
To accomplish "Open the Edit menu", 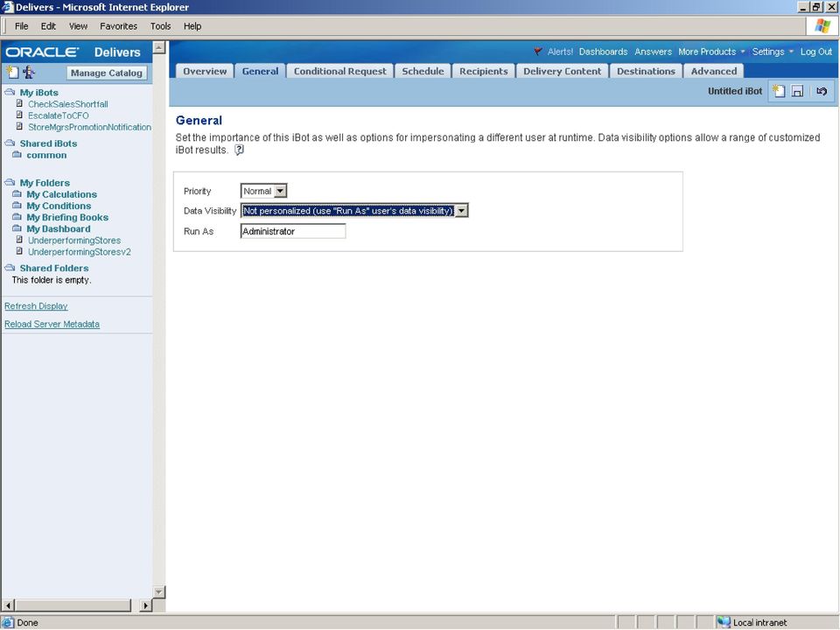I will click(x=48, y=25).
